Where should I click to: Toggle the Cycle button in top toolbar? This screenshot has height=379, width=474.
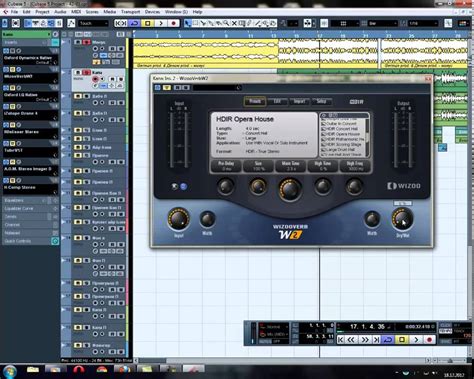(134, 23)
